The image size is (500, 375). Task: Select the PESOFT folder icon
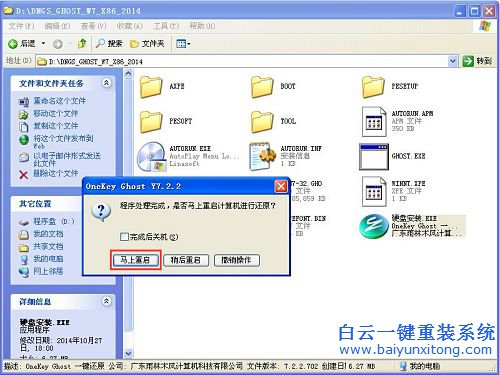(151, 122)
